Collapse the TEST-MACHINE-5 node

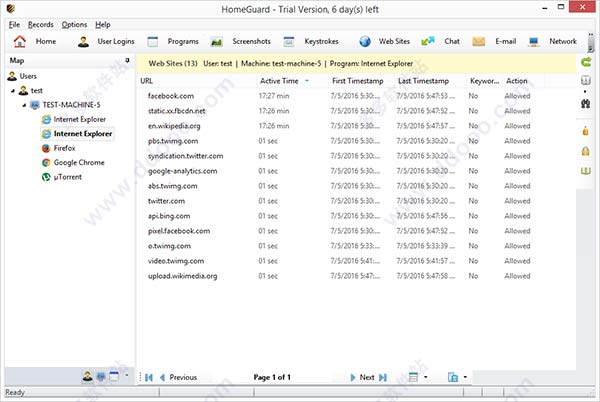24,105
